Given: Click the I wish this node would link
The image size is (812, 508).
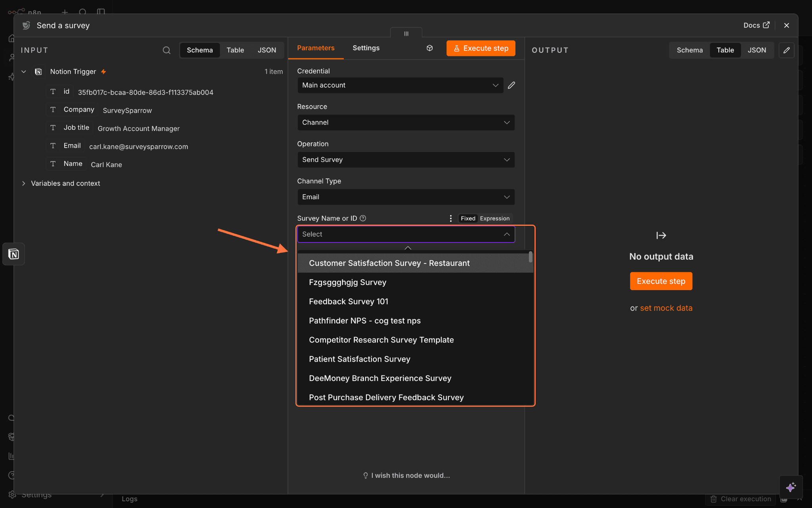Looking at the screenshot, I should pos(406,475).
